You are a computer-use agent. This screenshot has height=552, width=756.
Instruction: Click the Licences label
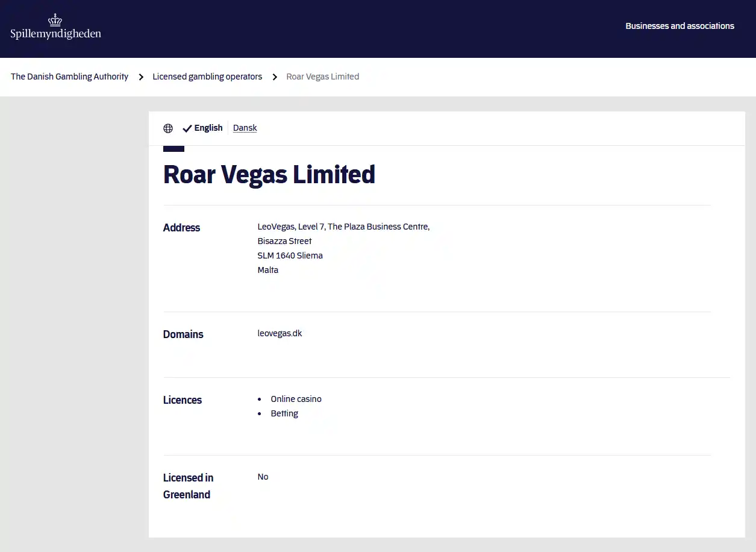pos(183,400)
